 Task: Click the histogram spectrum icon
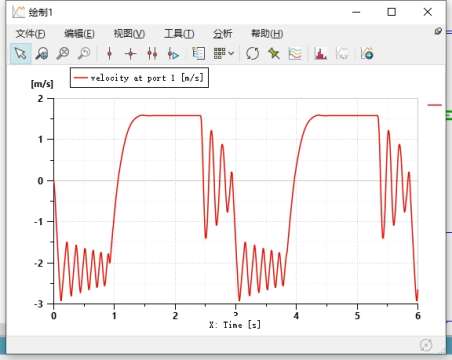click(x=320, y=53)
